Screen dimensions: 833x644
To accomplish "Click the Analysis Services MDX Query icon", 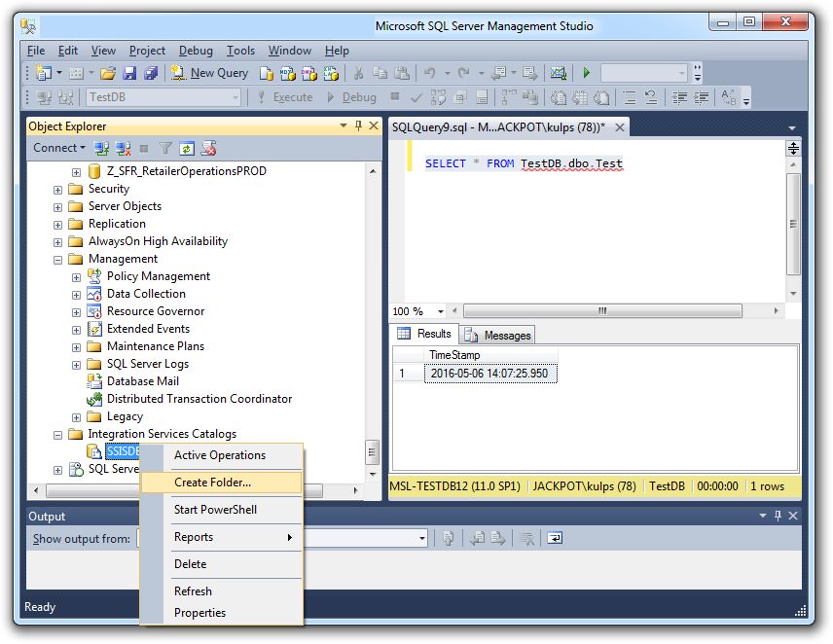I will pos(287,73).
